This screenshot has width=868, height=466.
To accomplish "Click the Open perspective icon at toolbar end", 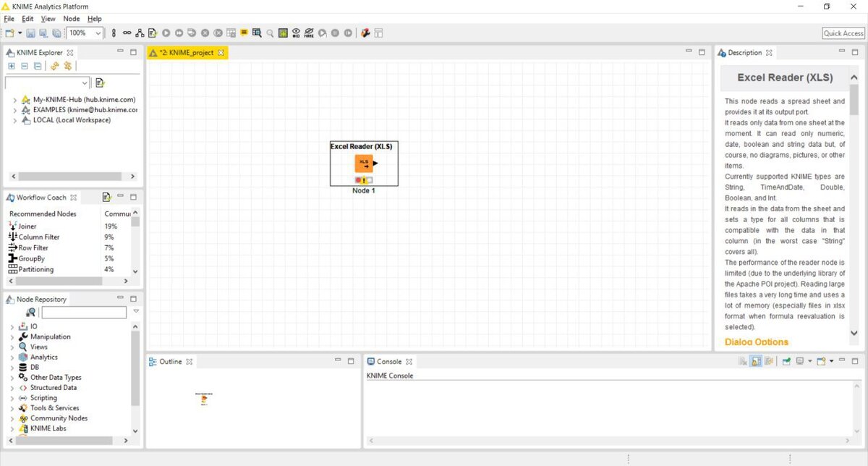I will [x=378, y=33].
